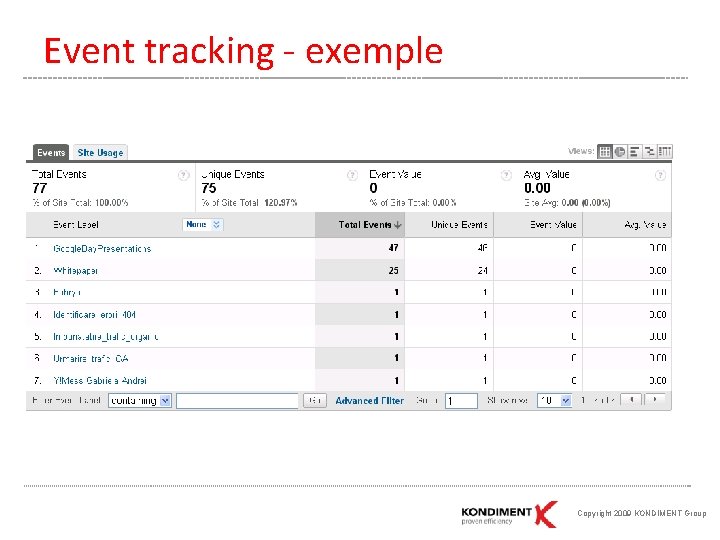Sort by Avg. Value column header
The width and height of the screenshot is (720, 540).
[627, 225]
